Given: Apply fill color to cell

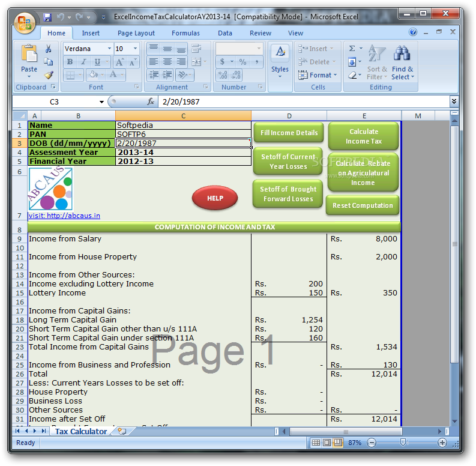Looking at the screenshot, I should tap(94, 74).
